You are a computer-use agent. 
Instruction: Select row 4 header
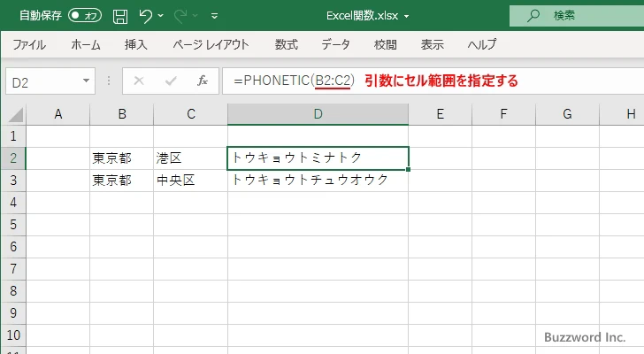click(x=13, y=203)
